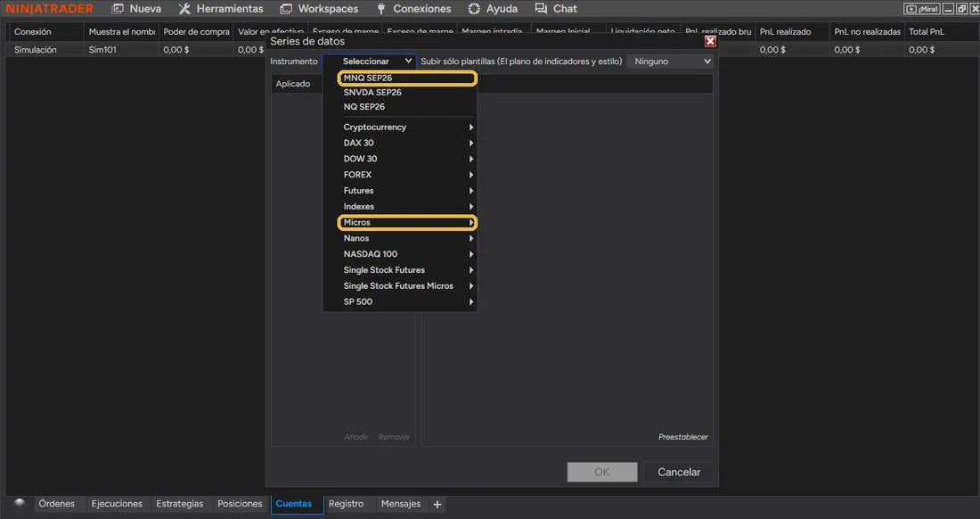This screenshot has width=980, height=519.
Task: Click the PnL no realizadas column header
Action: click(x=867, y=32)
